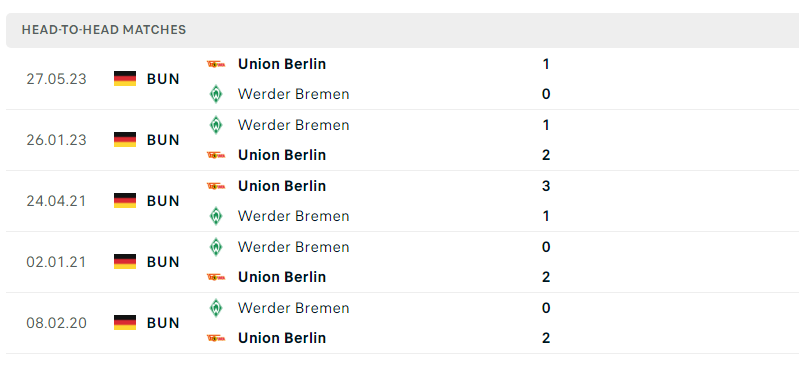The width and height of the screenshot is (799, 366).
Task: Click Union Berlin crest in 08.02.20 match
Action: pyautogui.click(x=216, y=338)
